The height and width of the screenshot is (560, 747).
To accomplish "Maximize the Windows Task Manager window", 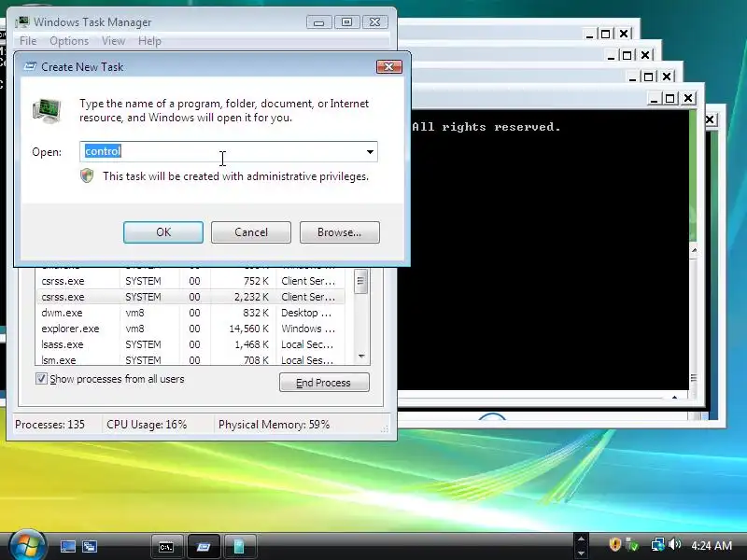I will 346,21.
